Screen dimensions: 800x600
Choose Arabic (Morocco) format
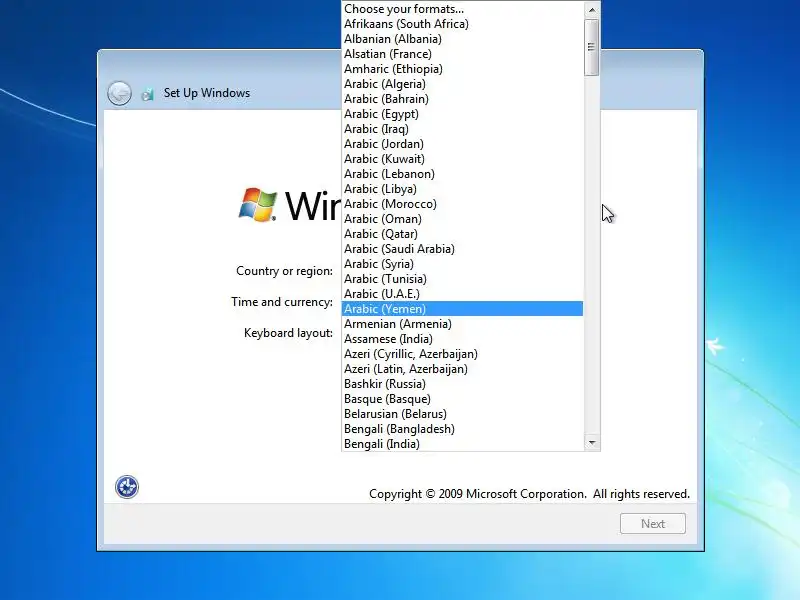point(462,204)
